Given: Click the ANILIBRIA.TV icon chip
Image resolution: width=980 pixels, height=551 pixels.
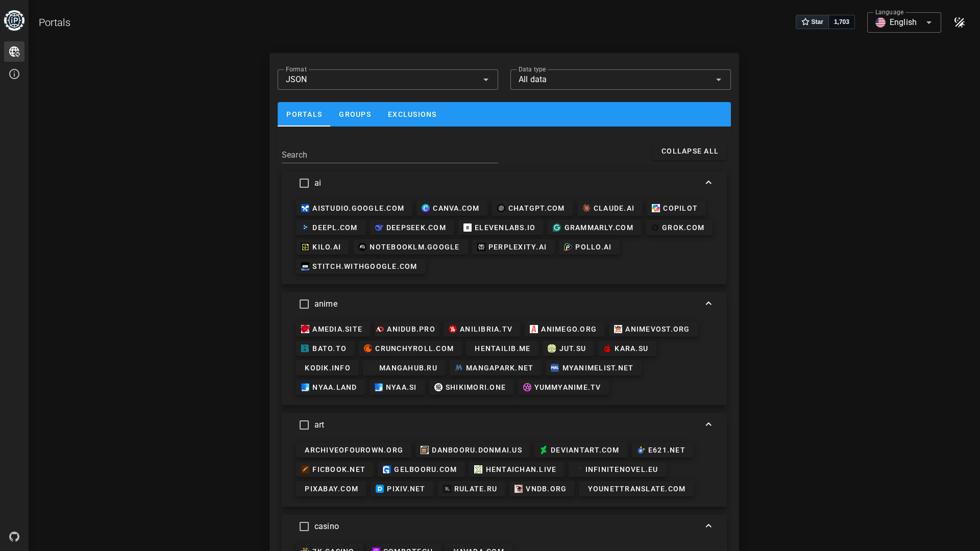Looking at the screenshot, I should pos(482,329).
